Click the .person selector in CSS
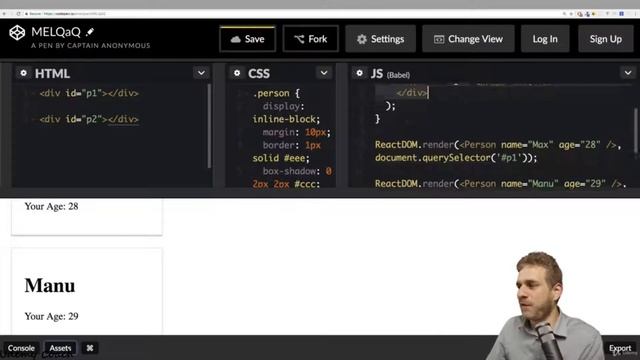Image resolution: width=640 pixels, height=360 pixels. [271, 93]
